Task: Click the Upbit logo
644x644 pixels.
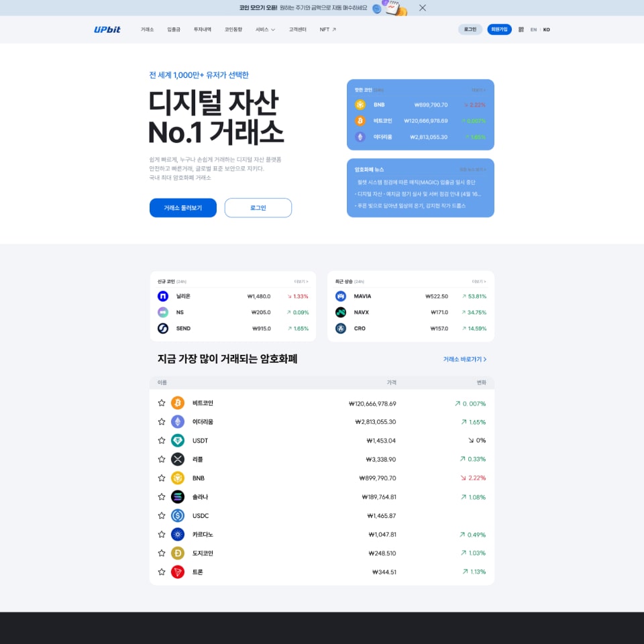Action: coord(107,30)
